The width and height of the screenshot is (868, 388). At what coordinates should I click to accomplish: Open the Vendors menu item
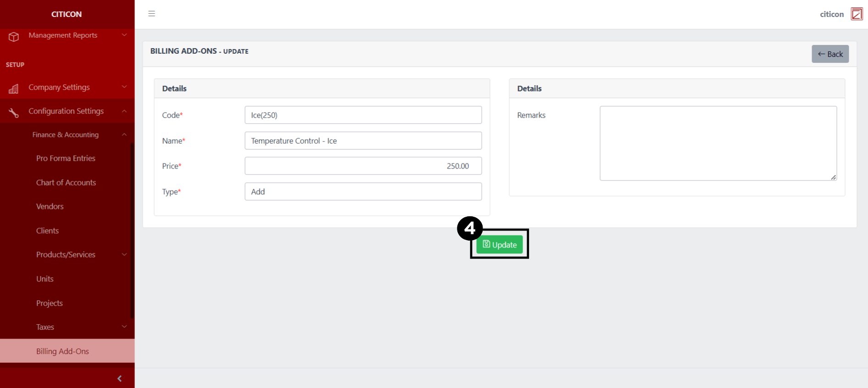(x=50, y=207)
